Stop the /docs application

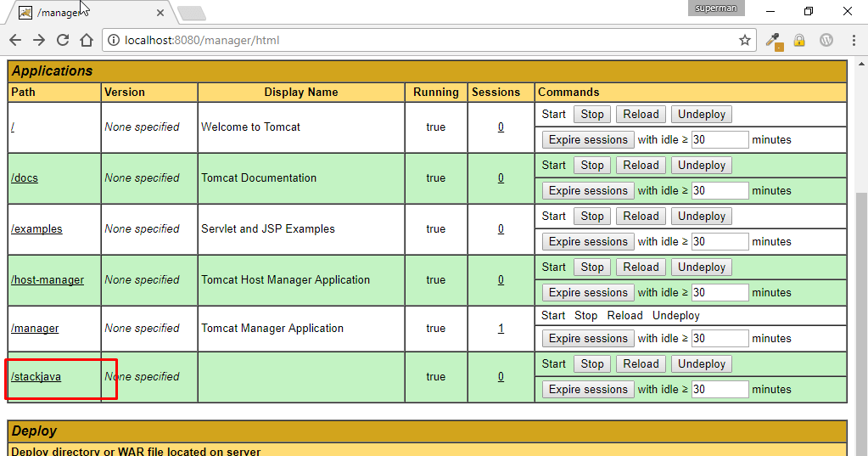591,165
